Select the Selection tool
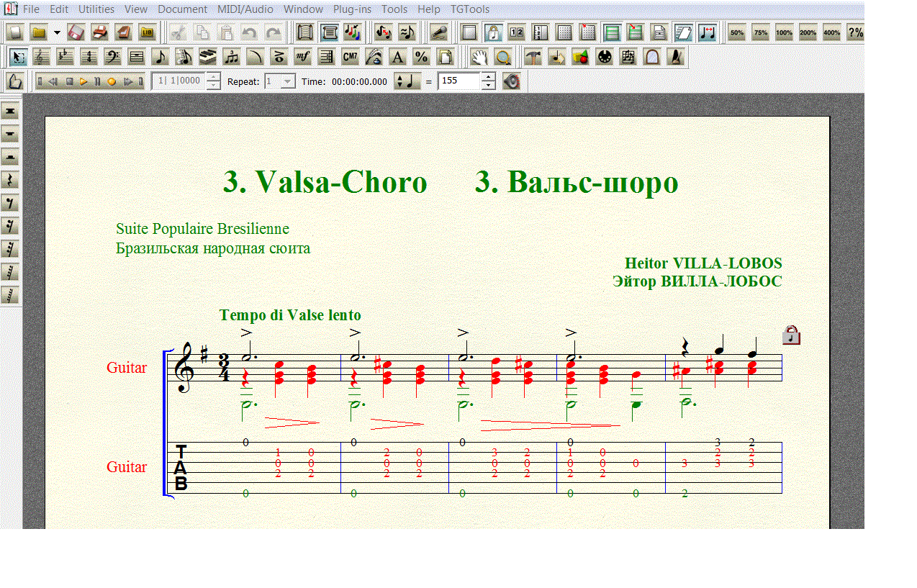The image size is (917, 588). point(19,57)
